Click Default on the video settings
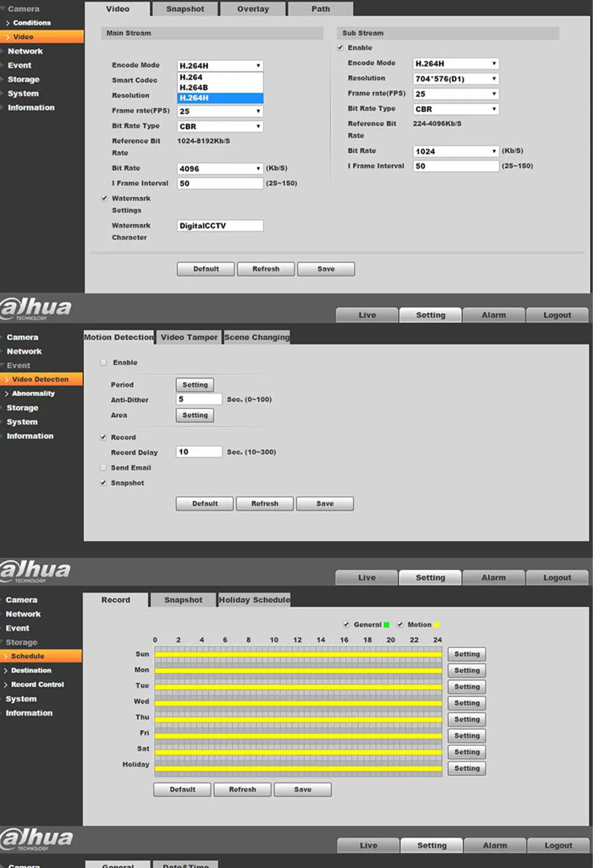Screen dimensions: 593x868 [x=206, y=269]
